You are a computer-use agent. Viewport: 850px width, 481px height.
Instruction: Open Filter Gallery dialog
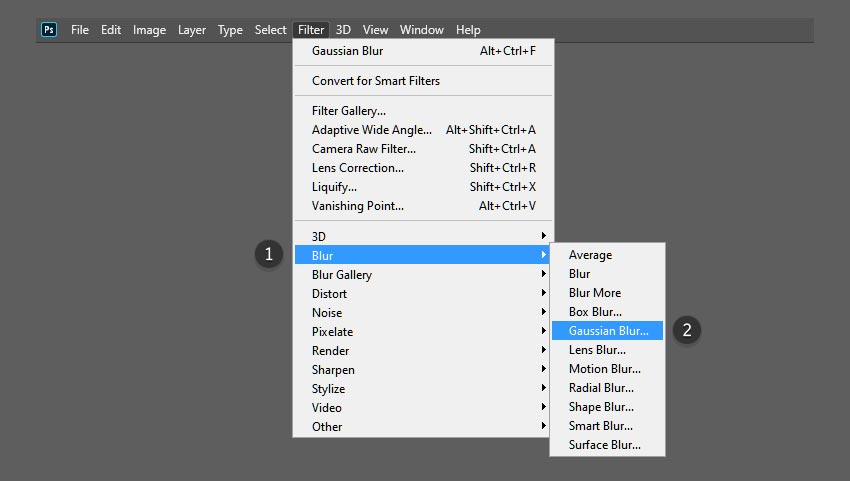click(x=349, y=111)
